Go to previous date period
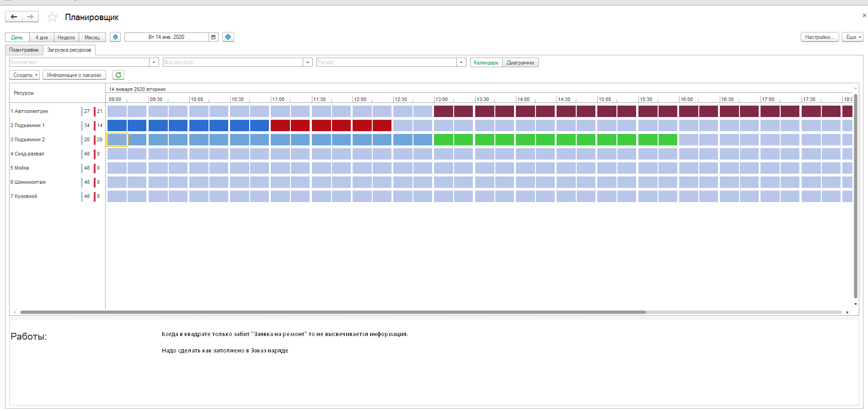The width and height of the screenshot is (868, 411). (115, 37)
